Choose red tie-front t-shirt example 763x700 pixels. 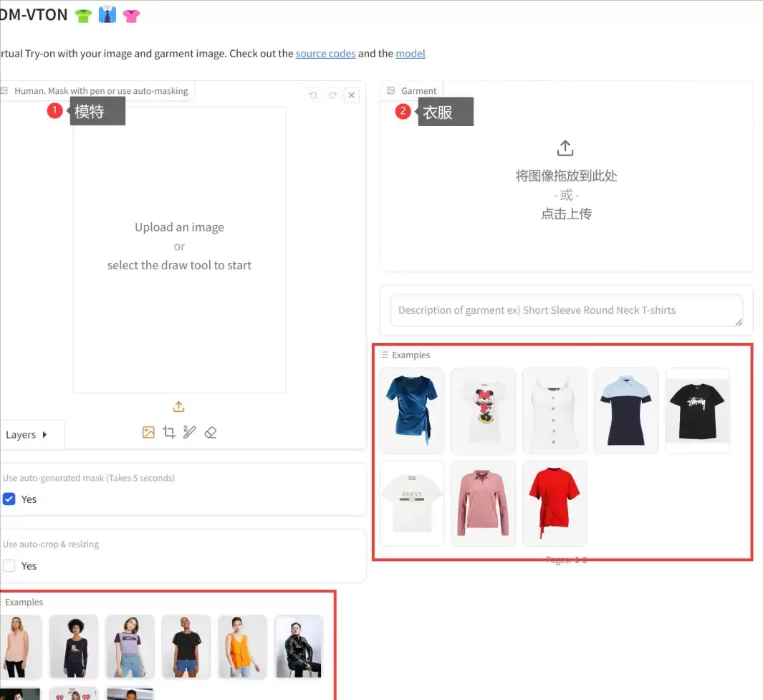click(x=555, y=504)
